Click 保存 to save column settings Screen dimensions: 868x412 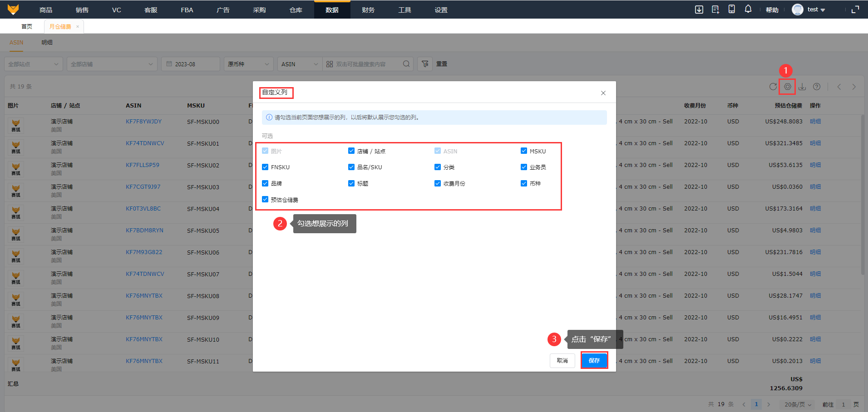click(594, 361)
